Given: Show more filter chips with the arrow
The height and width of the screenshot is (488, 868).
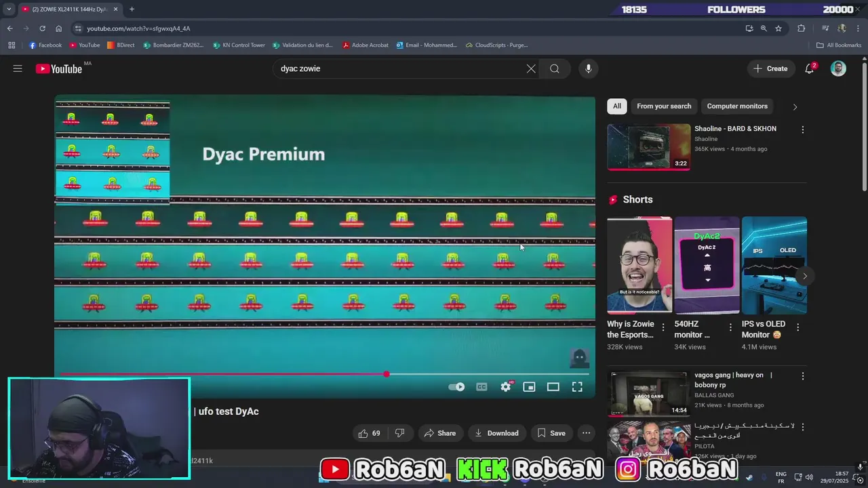Looking at the screenshot, I should (x=795, y=106).
